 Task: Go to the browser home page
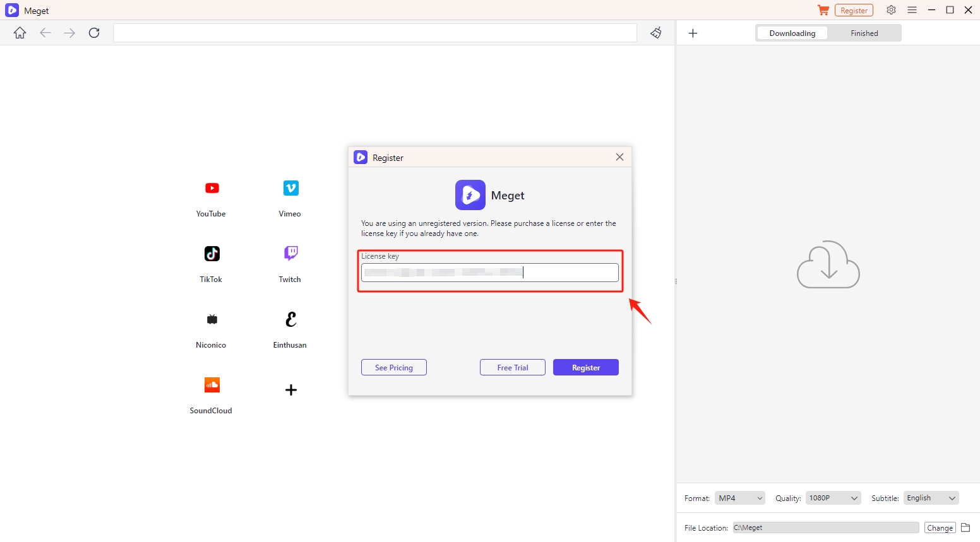click(x=20, y=33)
